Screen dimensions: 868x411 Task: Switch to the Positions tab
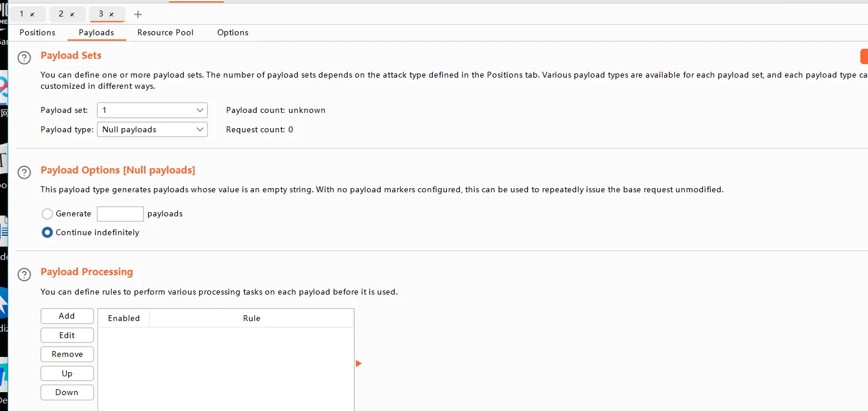click(38, 32)
